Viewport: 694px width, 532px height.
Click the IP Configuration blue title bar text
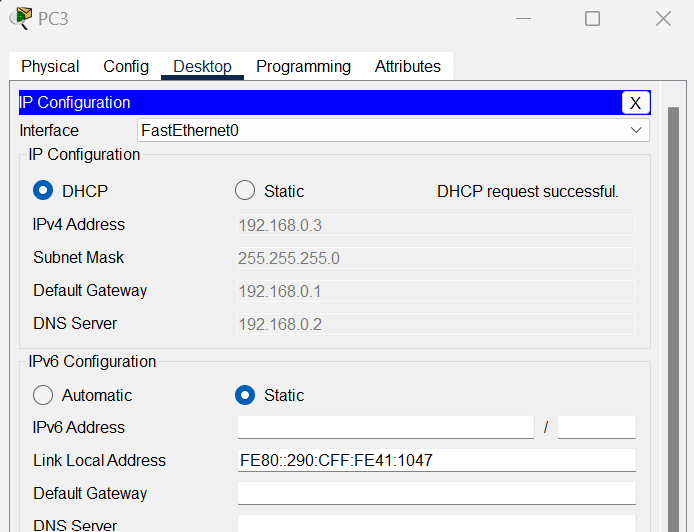coord(74,102)
